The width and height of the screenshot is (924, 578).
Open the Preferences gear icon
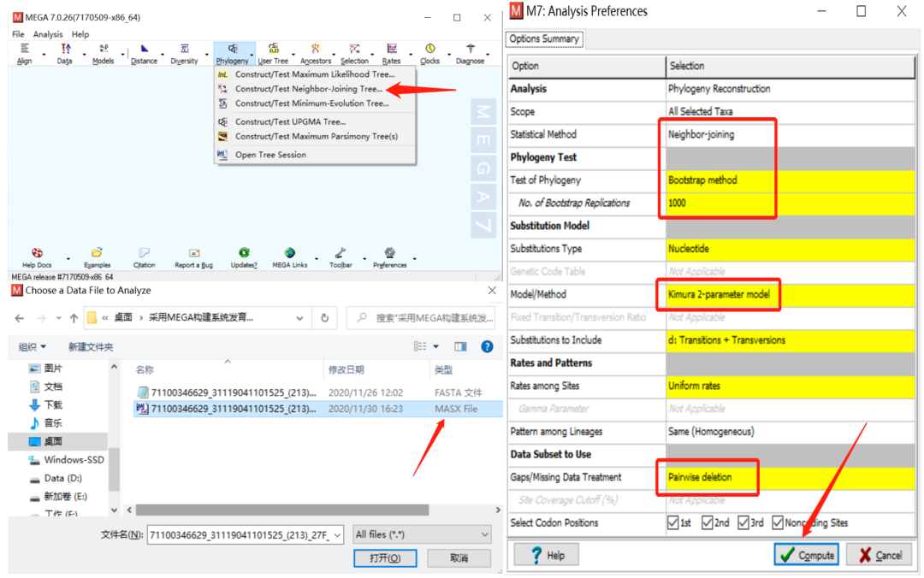click(x=389, y=258)
